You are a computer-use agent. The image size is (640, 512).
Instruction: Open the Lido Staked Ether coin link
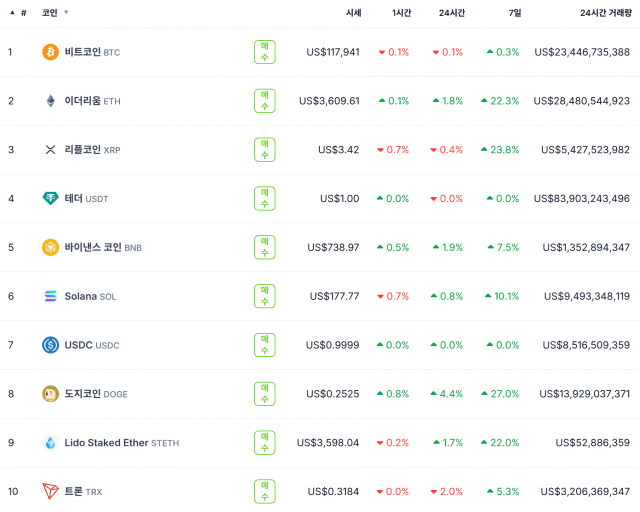[x=106, y=442]
